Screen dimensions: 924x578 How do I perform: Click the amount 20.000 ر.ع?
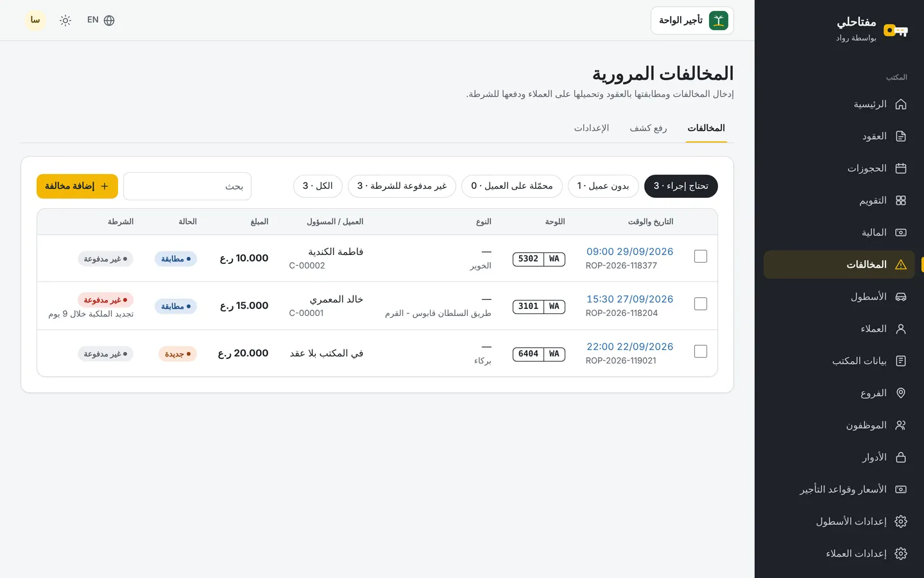[243, 353]
